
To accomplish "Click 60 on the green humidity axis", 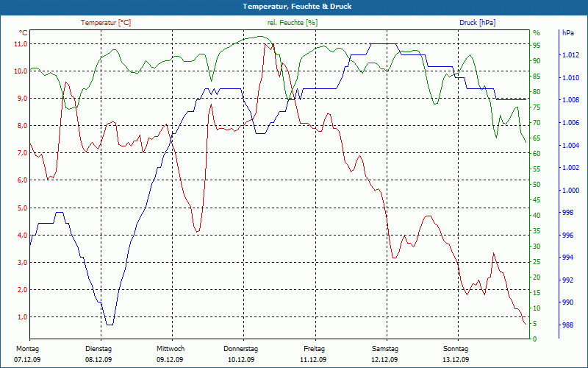I will tap(537, 154).
